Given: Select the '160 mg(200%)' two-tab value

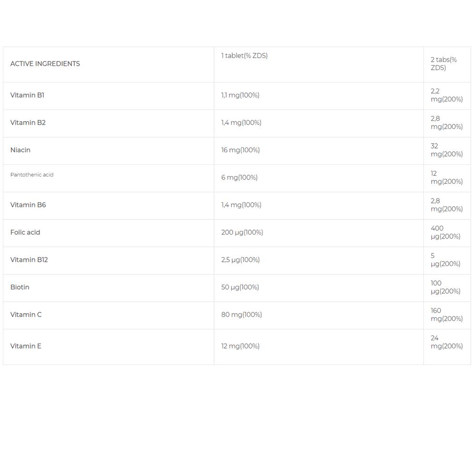Looking at the screenshot, I should (446, 315).
